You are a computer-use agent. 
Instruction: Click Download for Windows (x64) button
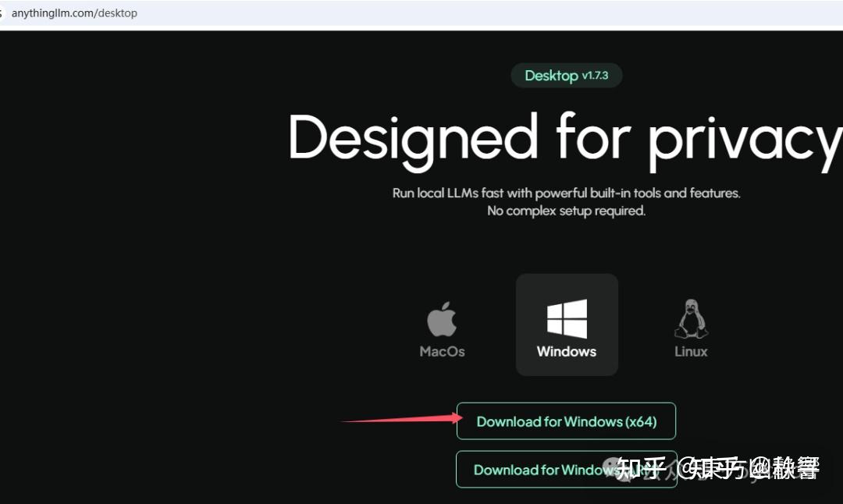(566, 421)
